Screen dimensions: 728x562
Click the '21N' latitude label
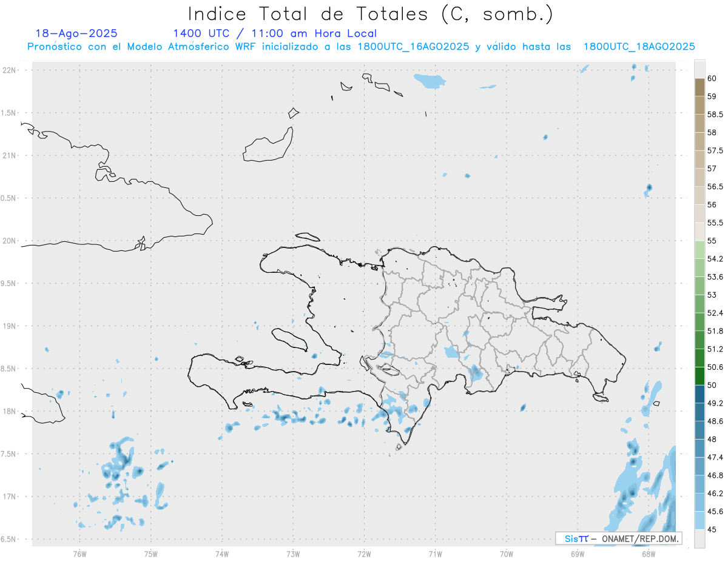10,155
